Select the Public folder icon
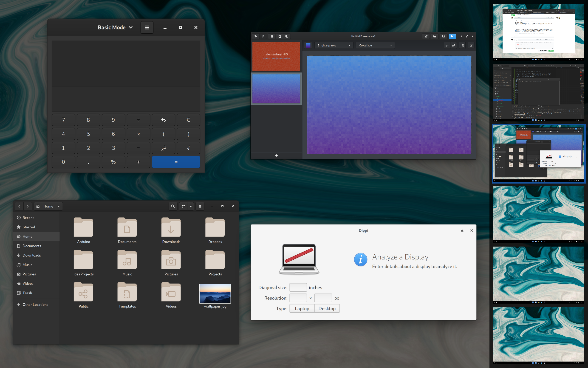 pyautogui.click(x=83, y=292)
